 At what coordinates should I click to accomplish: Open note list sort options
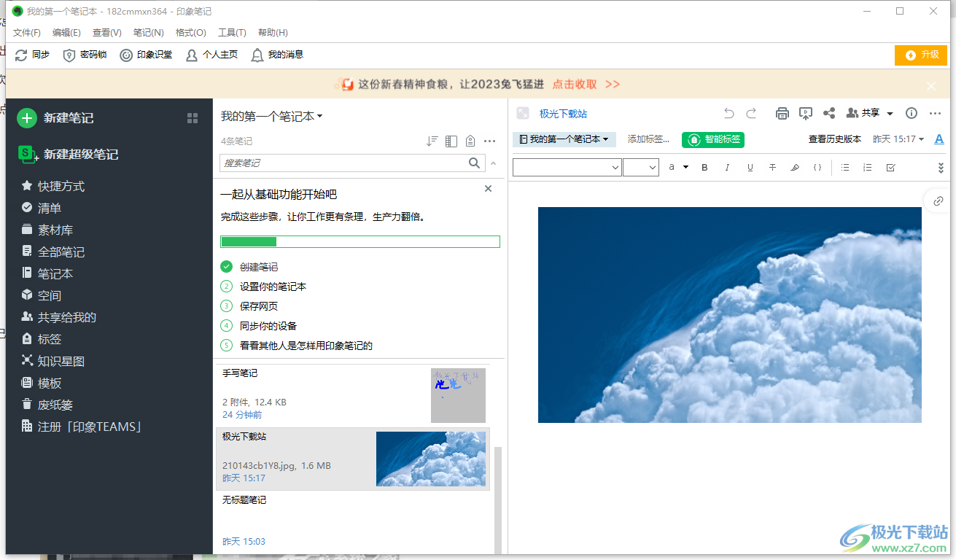(432, 141)
